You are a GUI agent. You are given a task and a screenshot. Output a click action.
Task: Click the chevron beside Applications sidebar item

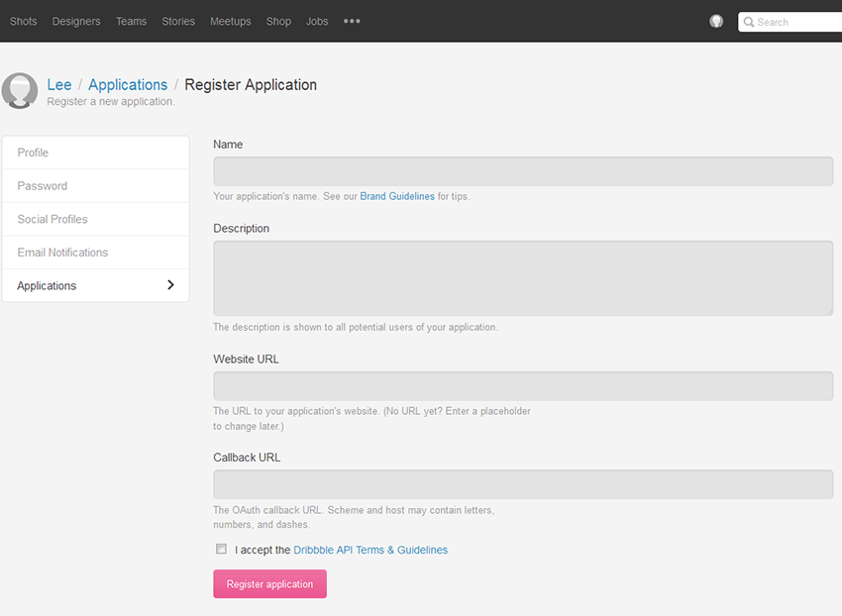170,284
